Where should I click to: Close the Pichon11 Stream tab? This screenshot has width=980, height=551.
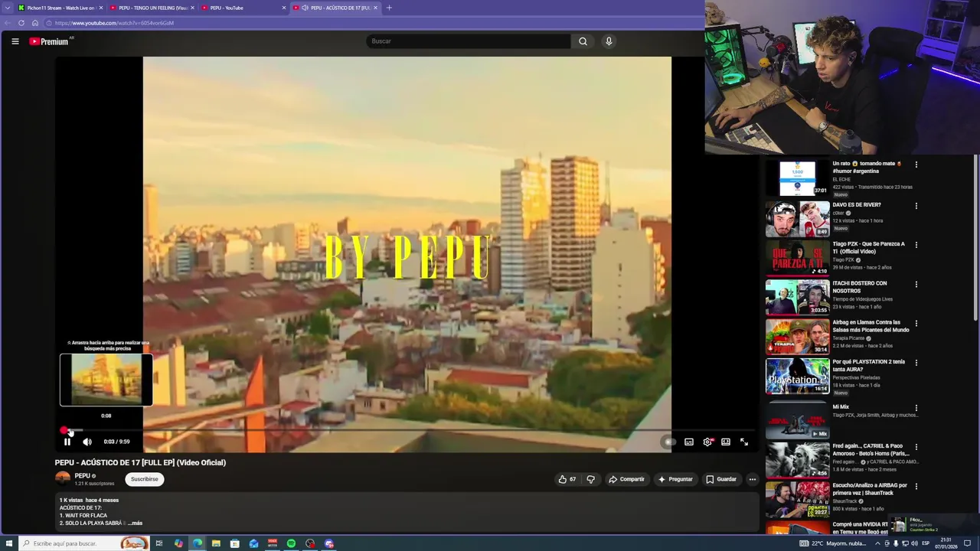pyautogui.click(x=100, y=8)
